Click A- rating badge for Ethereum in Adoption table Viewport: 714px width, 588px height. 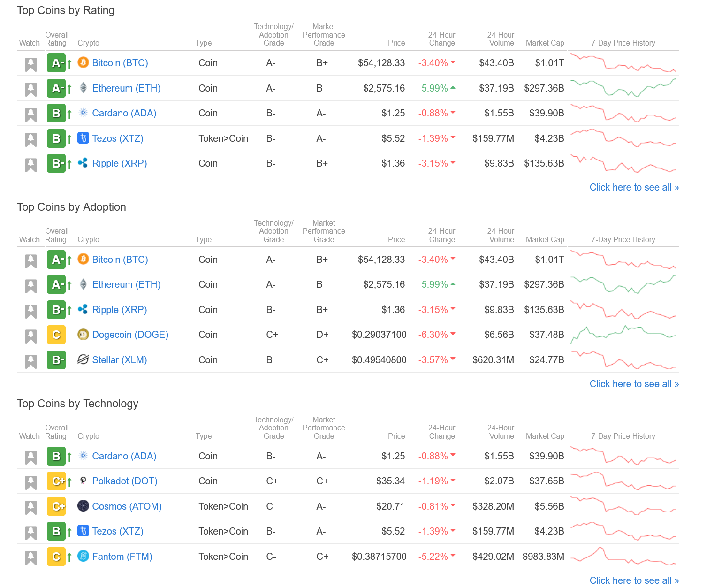(56, 284)
